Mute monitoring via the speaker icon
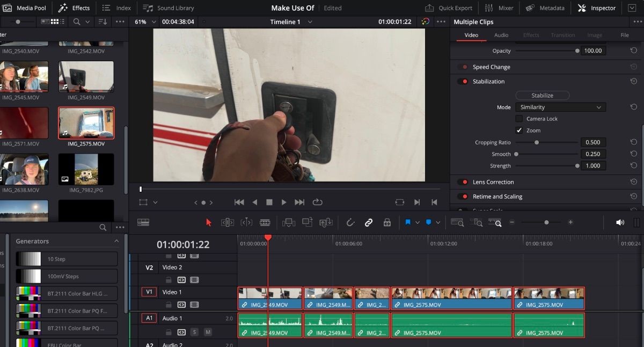The height and width of the screenshot is (347, 644). [x=620, y=222]
